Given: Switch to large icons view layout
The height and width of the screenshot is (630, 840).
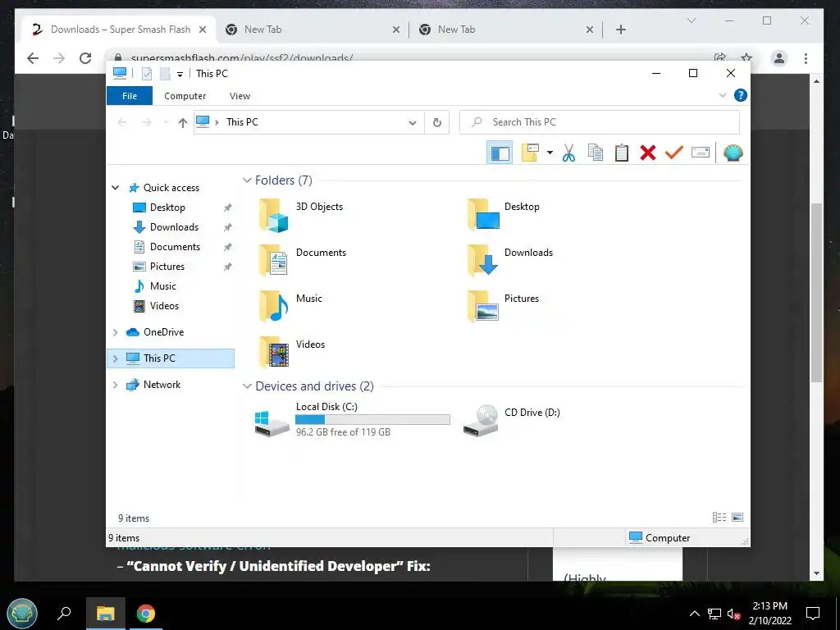Looking at the screenshot, I should point(737,517).
